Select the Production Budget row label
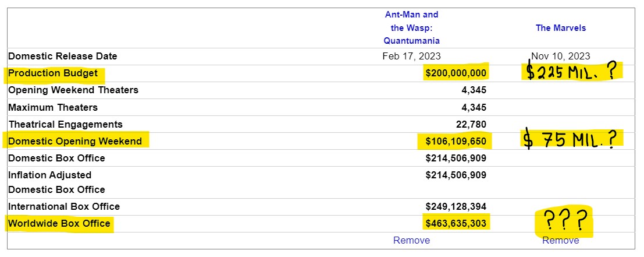Viewport: 644px width, 257px height. (53, 73)
